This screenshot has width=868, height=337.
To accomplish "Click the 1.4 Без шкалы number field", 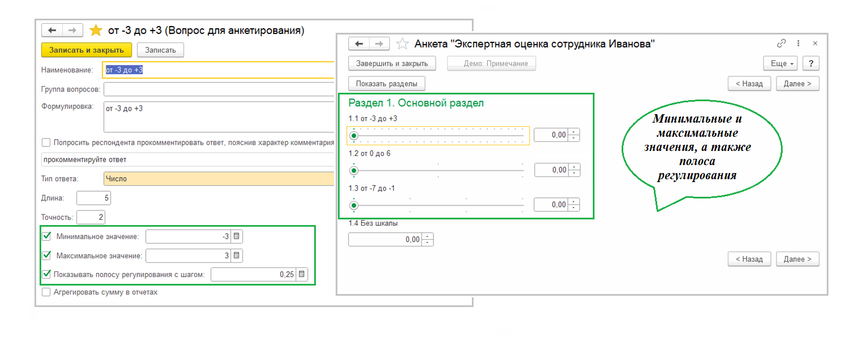I will [x=385, y=239].
